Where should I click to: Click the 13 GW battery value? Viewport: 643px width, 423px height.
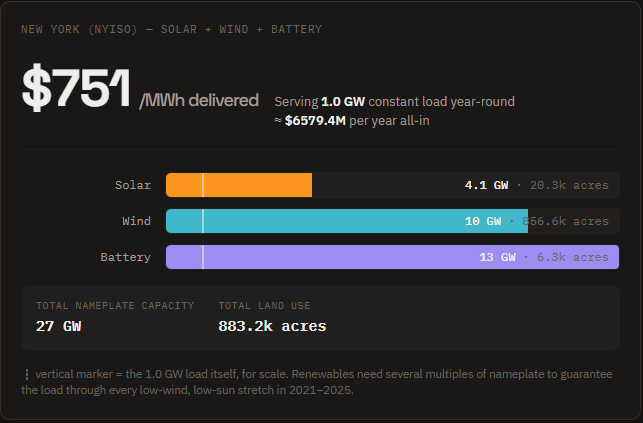(497, 257)
